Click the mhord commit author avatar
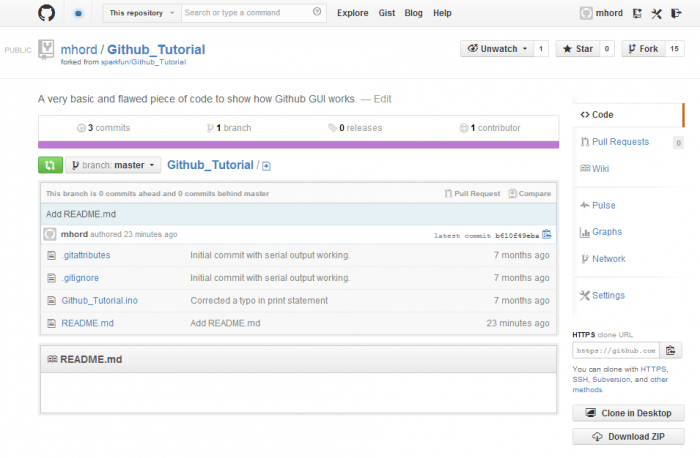This screenshot has width=700, height=458. pos(50,234)
